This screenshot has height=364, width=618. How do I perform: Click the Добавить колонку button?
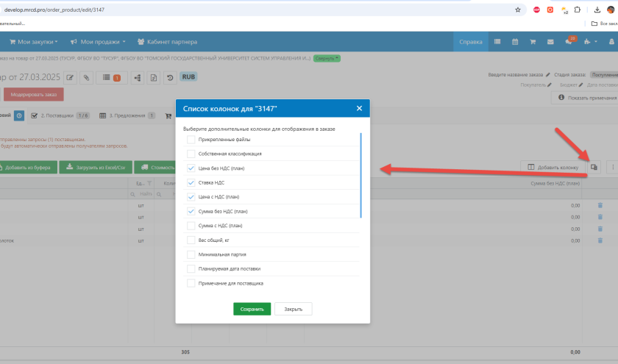click(553, 167)
